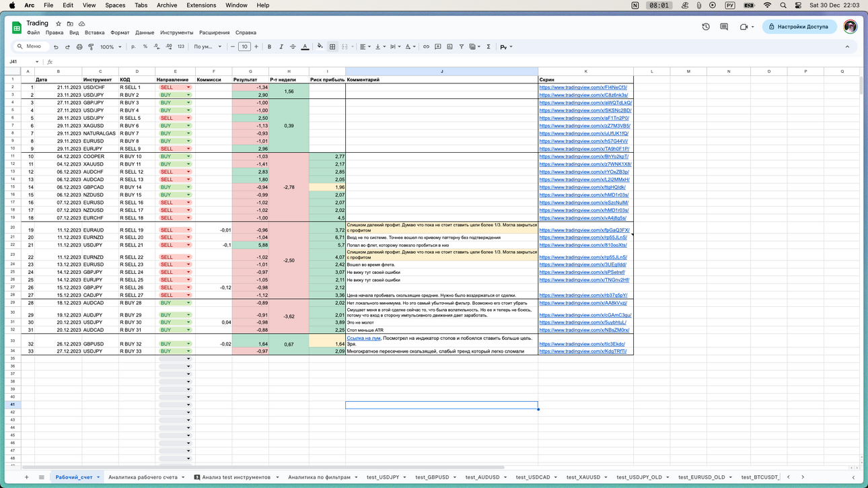Open the comments history panel
868x488 pixels.
pyautogui.click(x=724, y=27)
